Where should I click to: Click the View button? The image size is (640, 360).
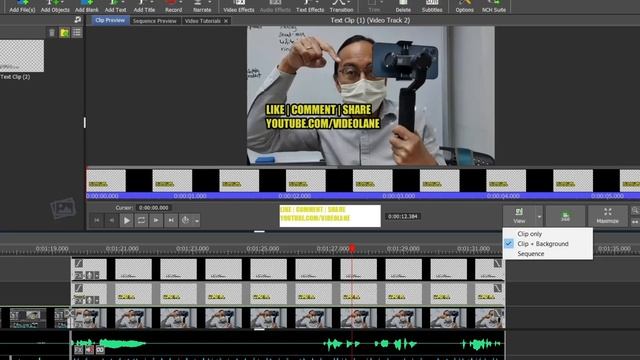coord(519,215)
